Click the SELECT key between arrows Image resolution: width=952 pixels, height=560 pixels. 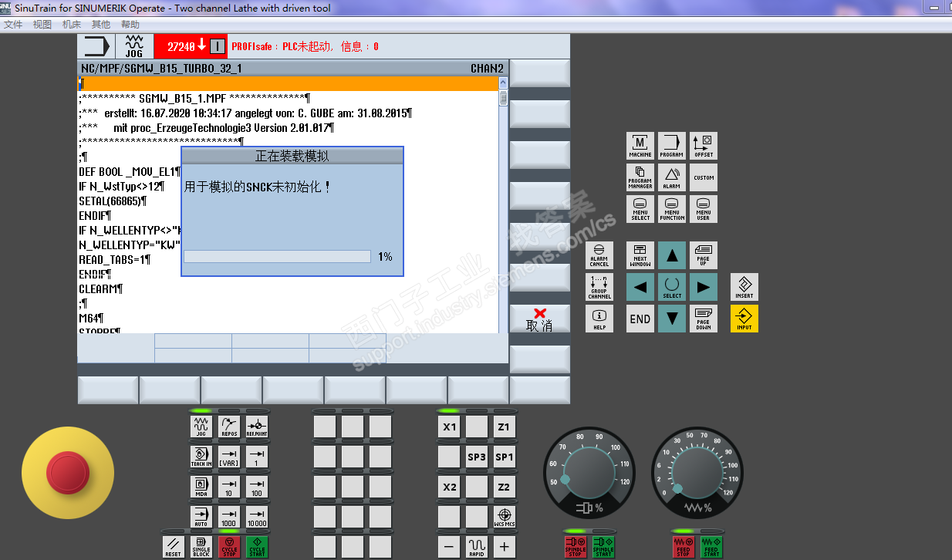pos(672,287)
